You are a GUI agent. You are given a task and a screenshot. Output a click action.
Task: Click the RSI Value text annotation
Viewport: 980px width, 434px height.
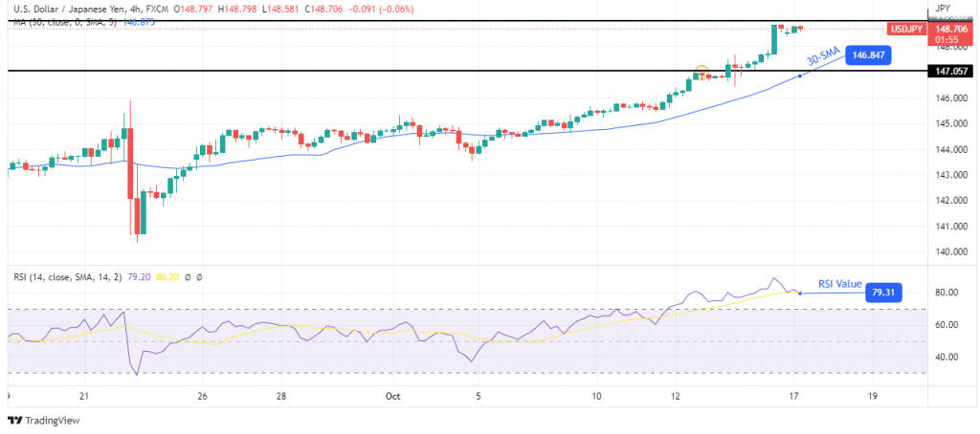click(838, 284)
